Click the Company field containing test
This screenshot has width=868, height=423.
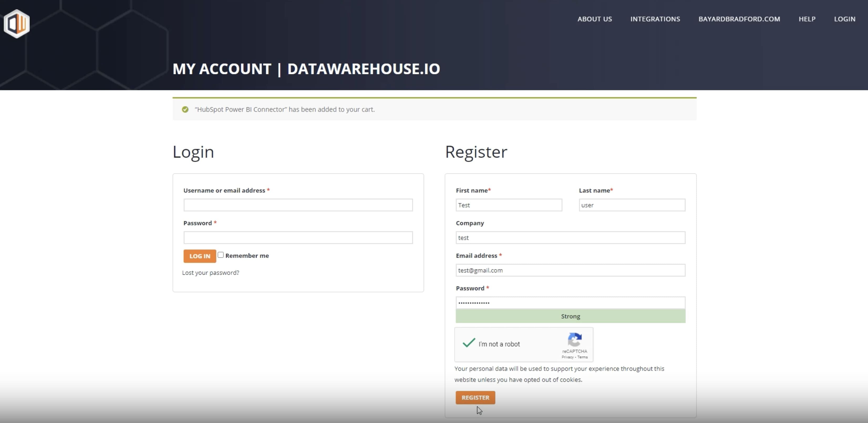coord(570,237)
